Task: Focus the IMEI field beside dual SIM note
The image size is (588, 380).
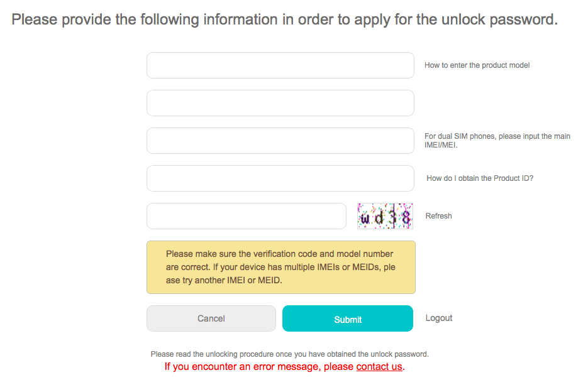Action: click(280, 141)
